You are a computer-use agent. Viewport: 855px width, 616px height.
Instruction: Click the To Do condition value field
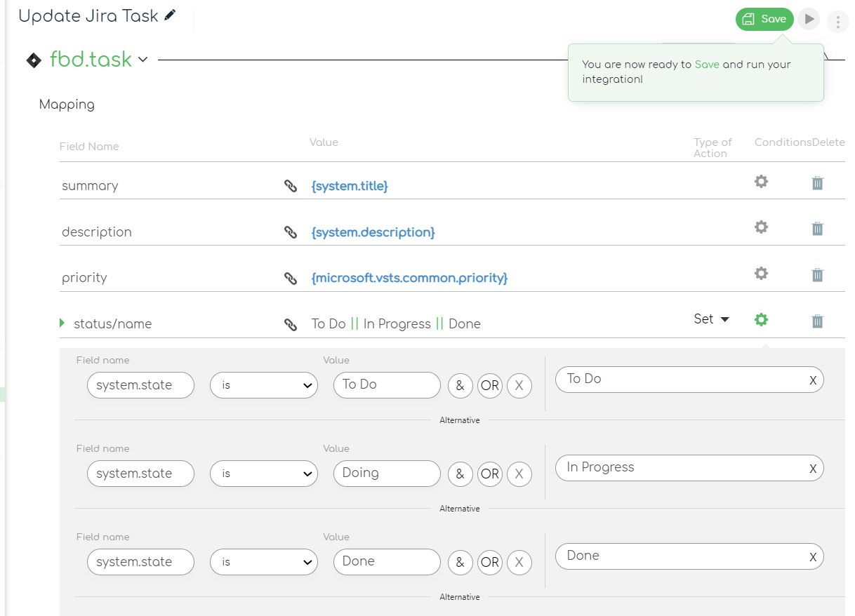pyautogui.click(x=387, y=385)
